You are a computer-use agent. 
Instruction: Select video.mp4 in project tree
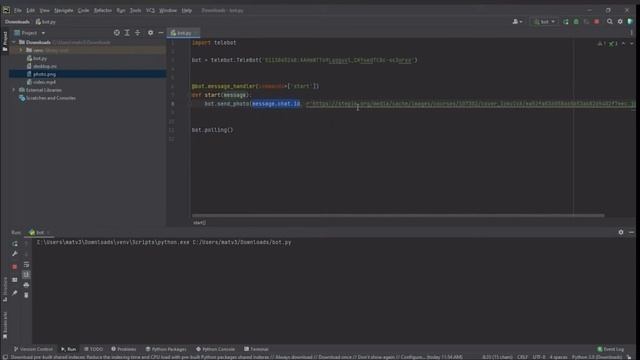(x=44, y=82)
